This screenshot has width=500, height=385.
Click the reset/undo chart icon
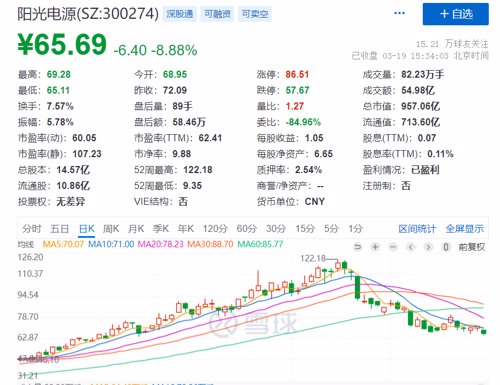pos(358,247)
